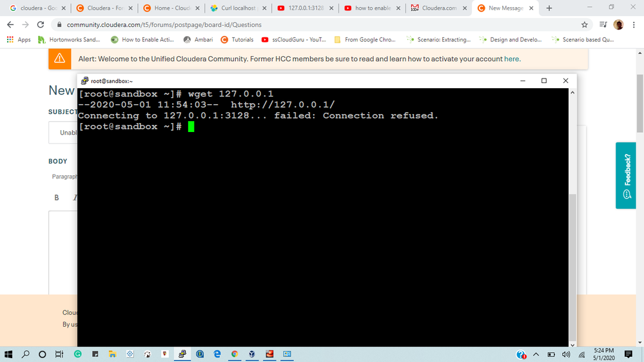
Task: Click the volume speaker tray icon
Action: pyautogui.click(x=566, y=354)
